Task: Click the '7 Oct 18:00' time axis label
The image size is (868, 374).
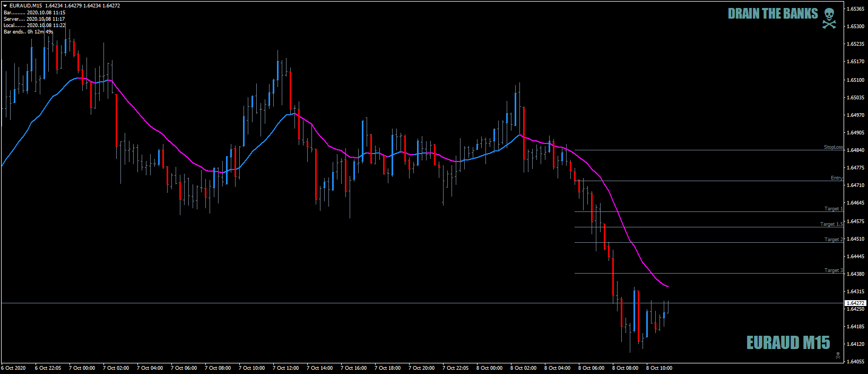Action: (387, 368)
